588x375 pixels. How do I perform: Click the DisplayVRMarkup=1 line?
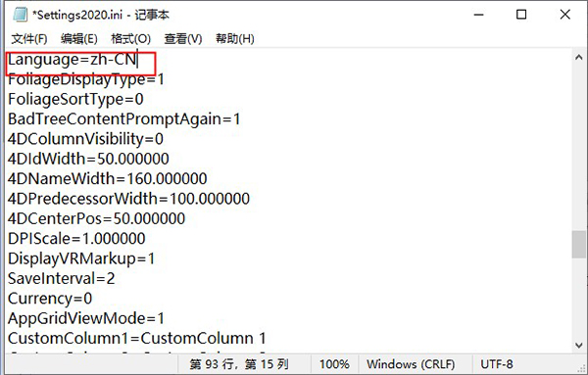coord(81,258)
